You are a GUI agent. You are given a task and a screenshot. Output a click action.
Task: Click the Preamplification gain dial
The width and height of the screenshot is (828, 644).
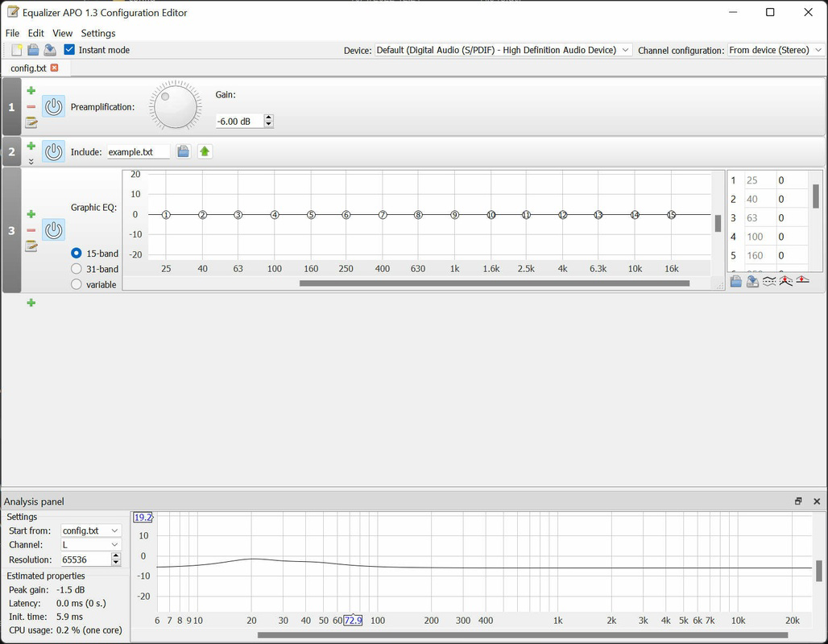click(x=176, y=106)
